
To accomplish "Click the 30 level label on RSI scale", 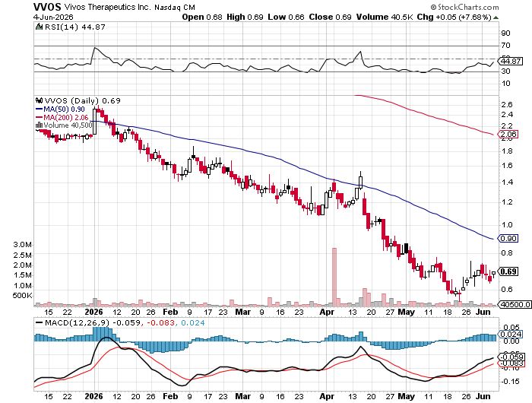I will [505, 71].
